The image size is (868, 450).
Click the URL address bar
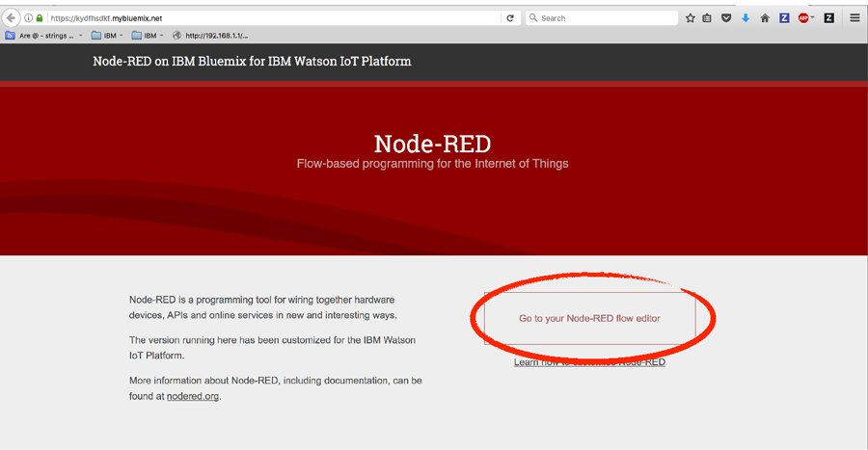click(270, 17)
